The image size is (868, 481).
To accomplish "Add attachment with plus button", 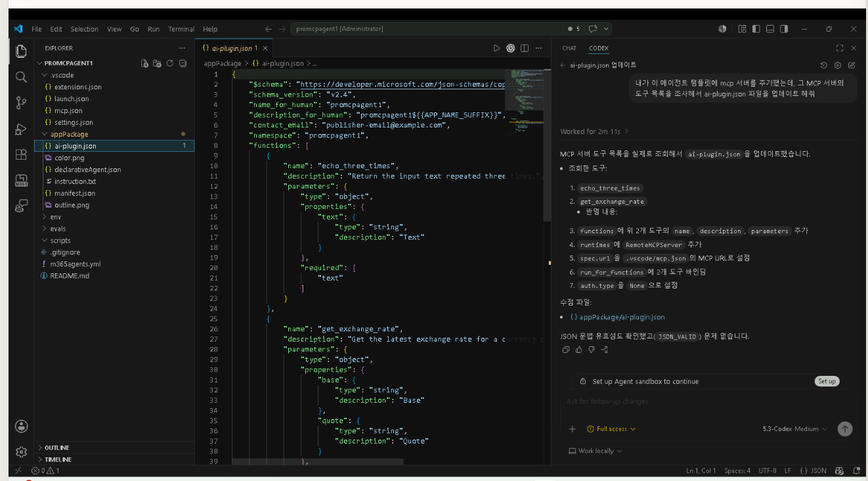I will 572,429.
